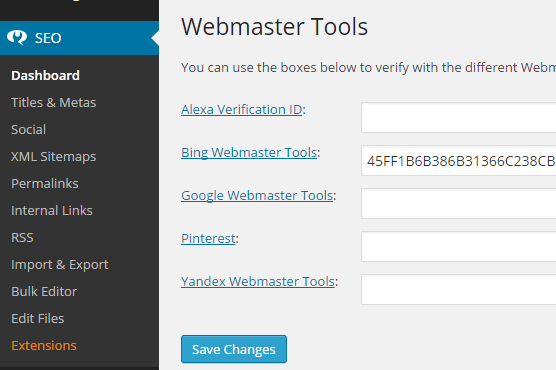Open the Edit Files page

(38, 319)
